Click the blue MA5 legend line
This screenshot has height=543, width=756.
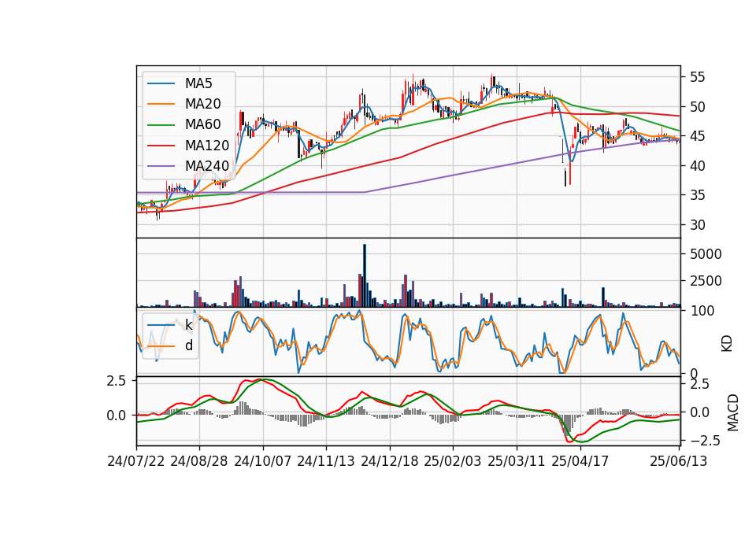pyautogui.click(x=161, y=84)
